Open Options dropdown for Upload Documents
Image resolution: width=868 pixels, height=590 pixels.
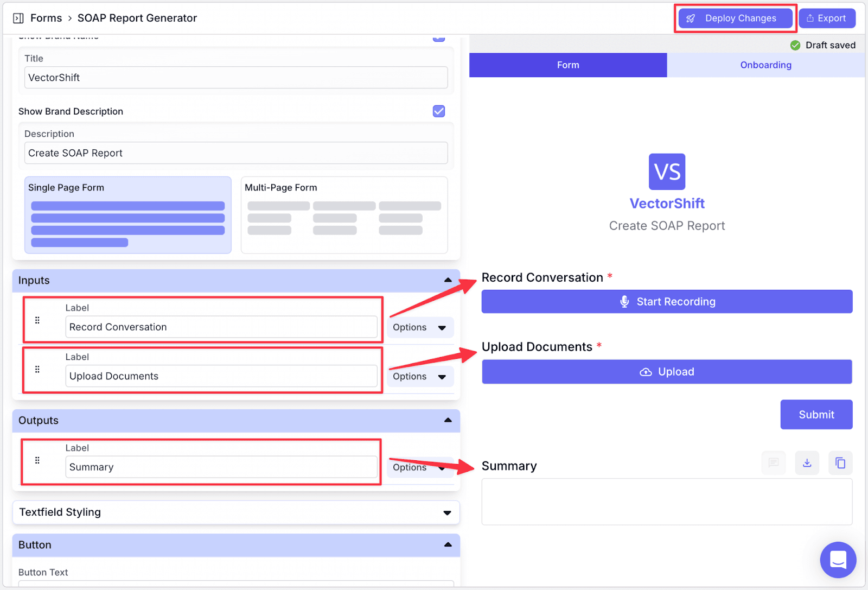(420, 377)
